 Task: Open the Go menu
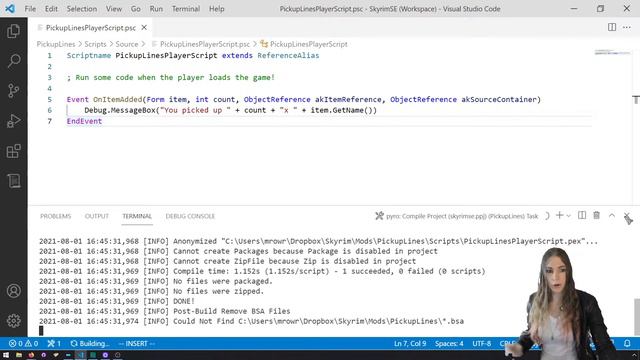136,9
